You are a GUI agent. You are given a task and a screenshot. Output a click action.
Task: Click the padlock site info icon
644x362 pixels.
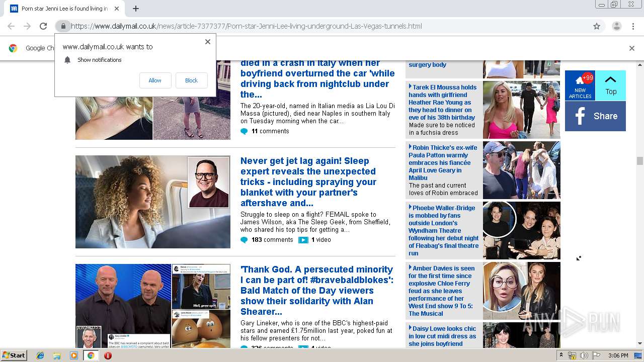tap(63, 26)
